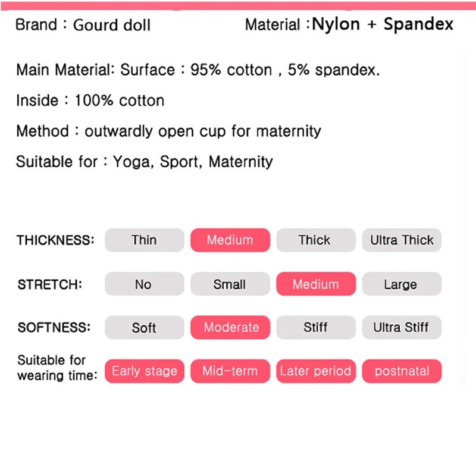Toggle the Early stage wearing time
The height and width of the screenshot is (476, 476).
click(x=145, y=371)
